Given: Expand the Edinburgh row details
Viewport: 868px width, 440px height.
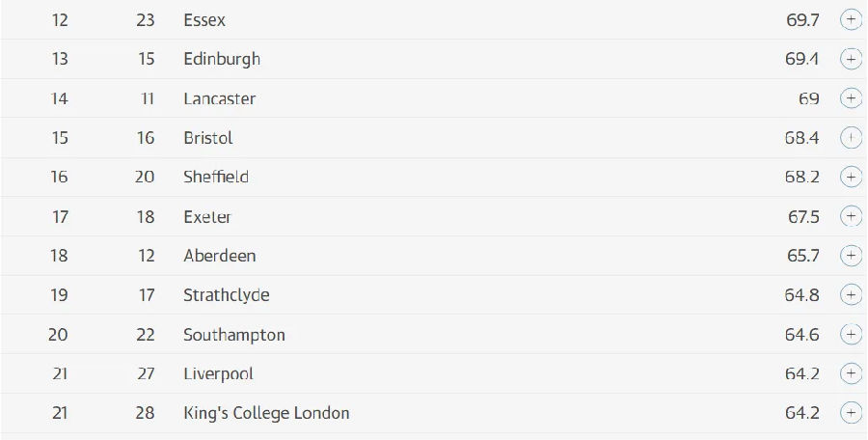Looking at the screenshot, I should tap(851, 59).
